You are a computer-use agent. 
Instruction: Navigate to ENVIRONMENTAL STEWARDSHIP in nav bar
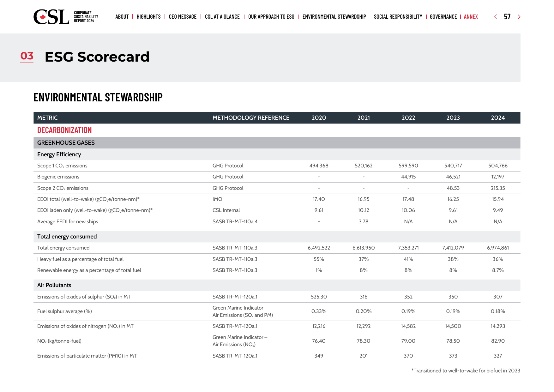pos(334,17)
